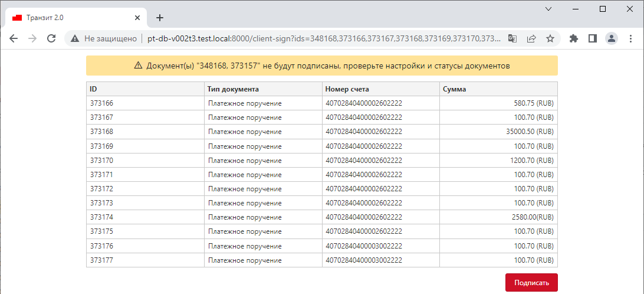Click the not secure warning icon
644x294 pixels.
coord(75,38)
